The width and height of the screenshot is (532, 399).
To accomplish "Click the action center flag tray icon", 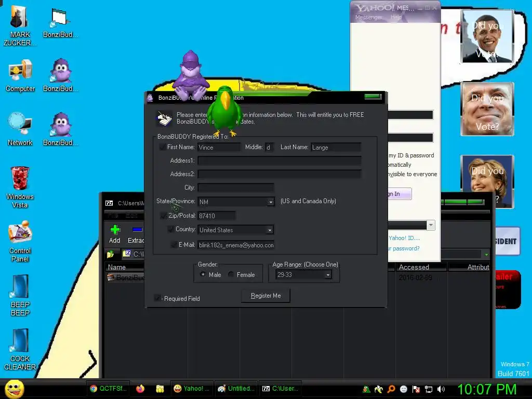I will (416, 389).
